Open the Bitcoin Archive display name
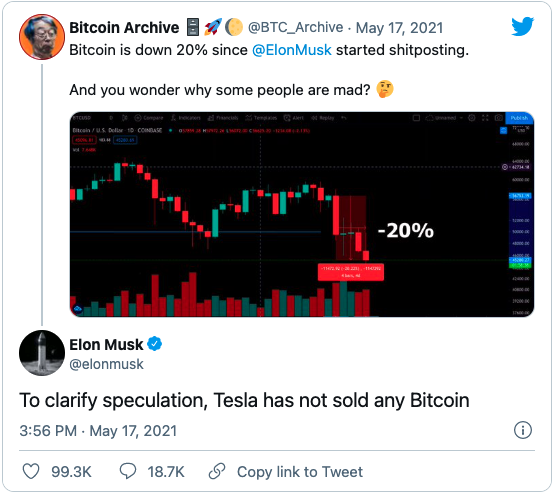This screenshot has height=494, width=554. click(x=124, y=28)
